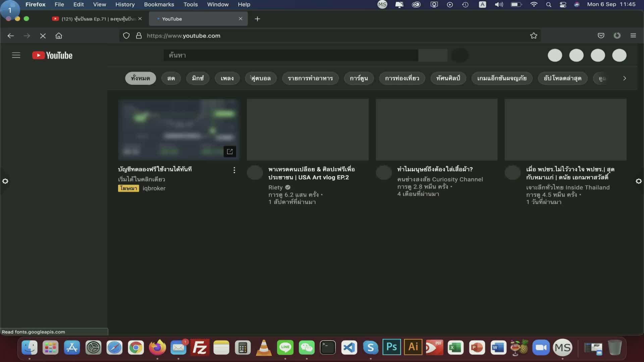
Task: Select the สด (Live) filter chip
Action: (171, 78)
